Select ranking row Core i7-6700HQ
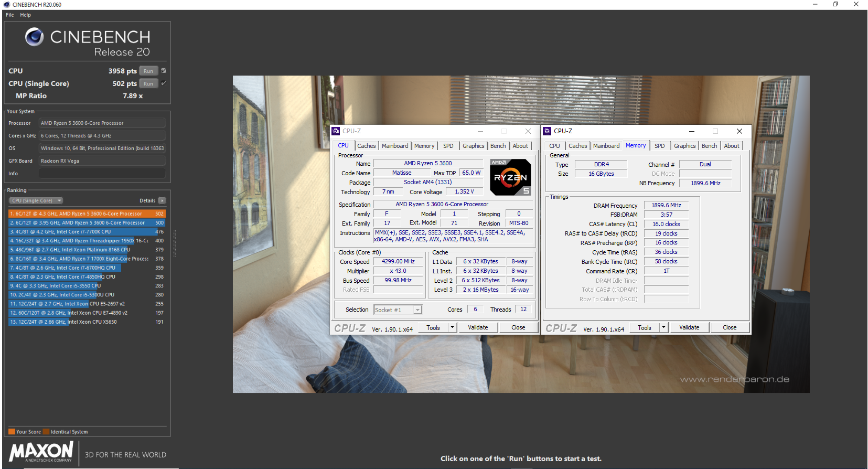Screen dimensions: 868x469 87,268
